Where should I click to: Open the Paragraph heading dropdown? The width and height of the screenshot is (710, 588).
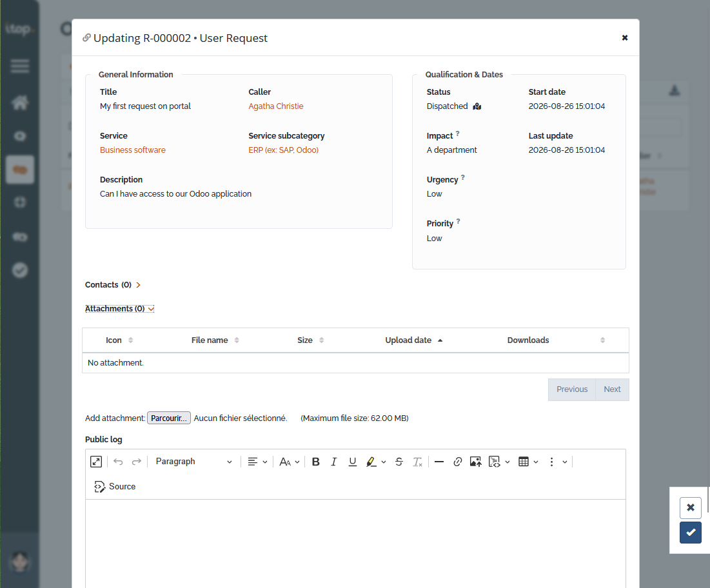click(x=194, y=462)
